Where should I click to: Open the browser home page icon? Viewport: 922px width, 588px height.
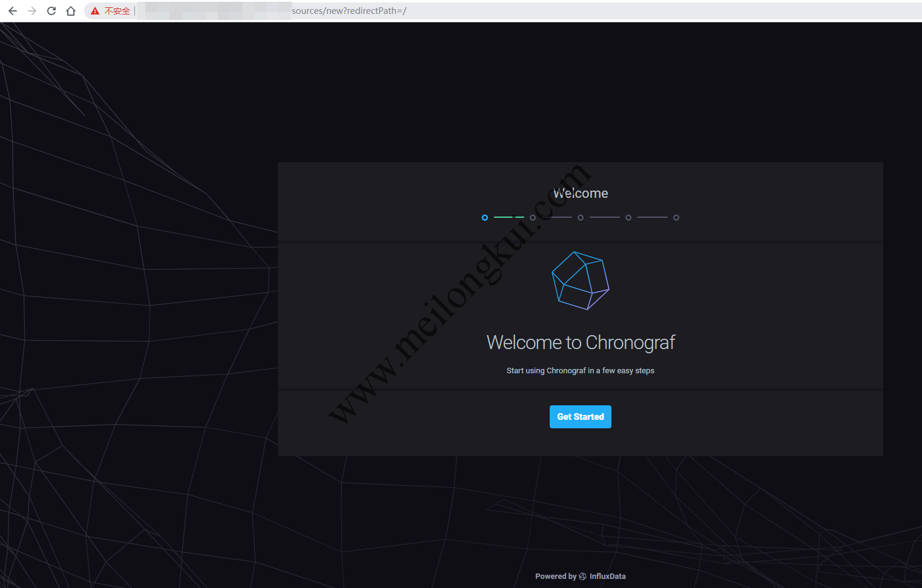click(x=71, y=11)
